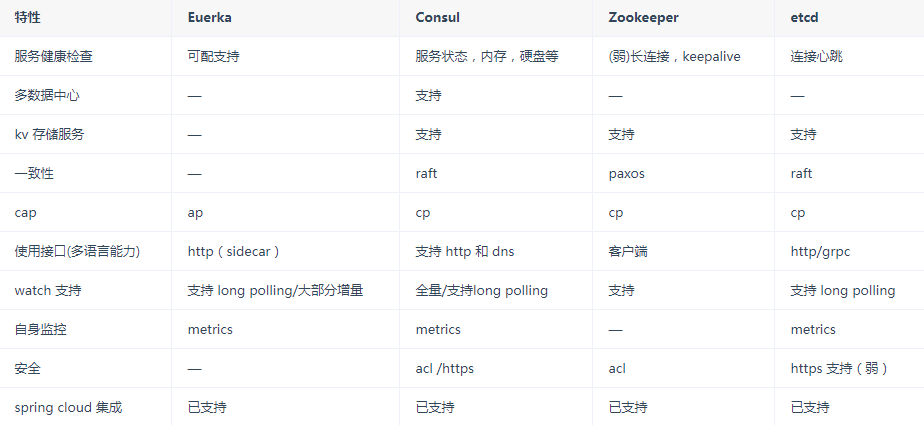Image resolution: width=924 pixels, height=425 pixels.
Task: Click the etcd column header
Action: coord(806,18)
